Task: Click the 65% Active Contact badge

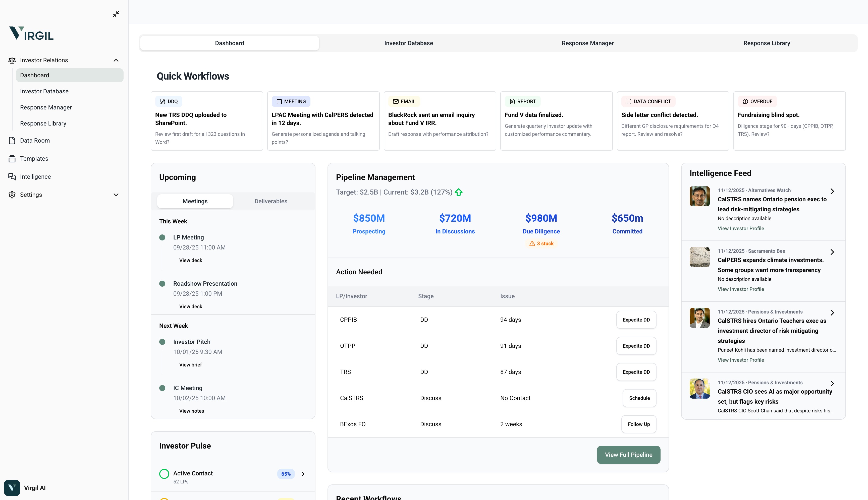Action: pyautogui.click(x=286, y=474)
